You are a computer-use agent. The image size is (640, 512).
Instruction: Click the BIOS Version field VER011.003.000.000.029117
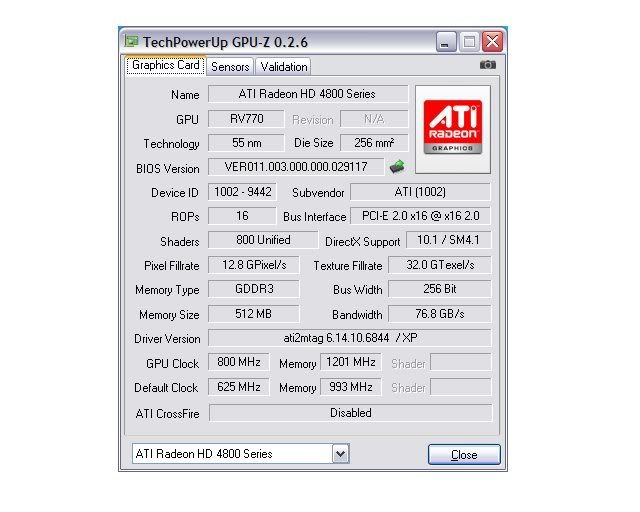pyautogui.click(x=296, y=167)
